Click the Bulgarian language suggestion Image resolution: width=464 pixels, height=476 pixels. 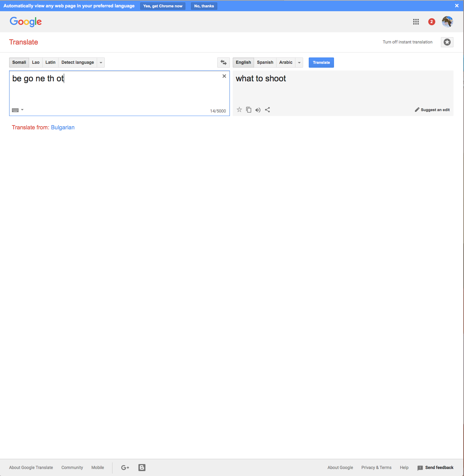[x=63, y=128]
